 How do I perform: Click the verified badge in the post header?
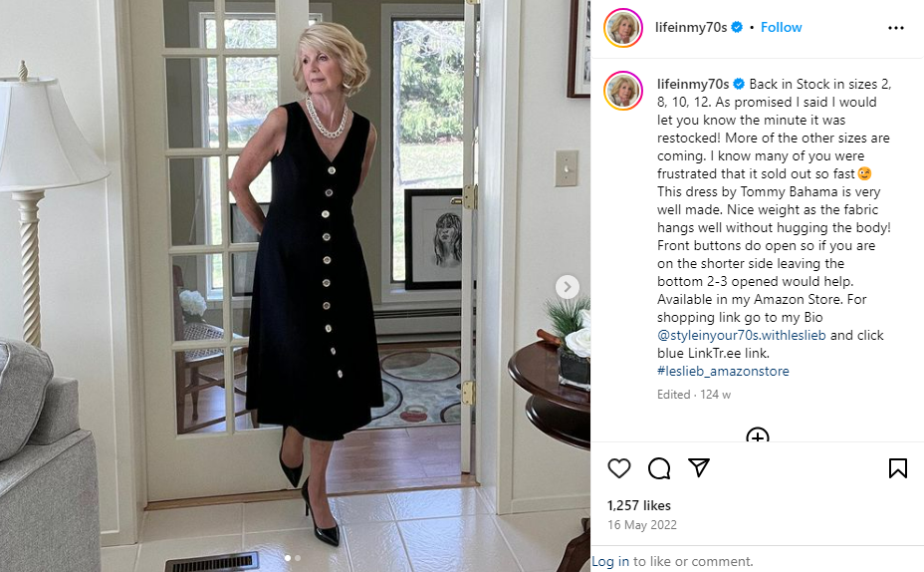(737, 27)
